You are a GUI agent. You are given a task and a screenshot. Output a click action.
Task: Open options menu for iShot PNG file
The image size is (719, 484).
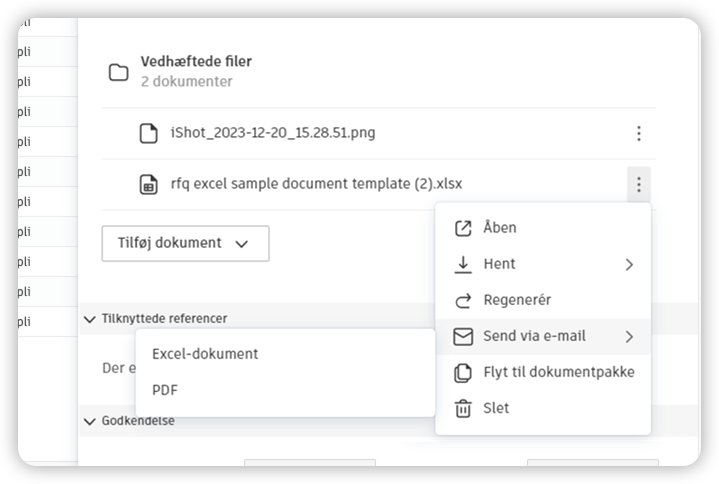pyautogui.click(x=638, y=133)
